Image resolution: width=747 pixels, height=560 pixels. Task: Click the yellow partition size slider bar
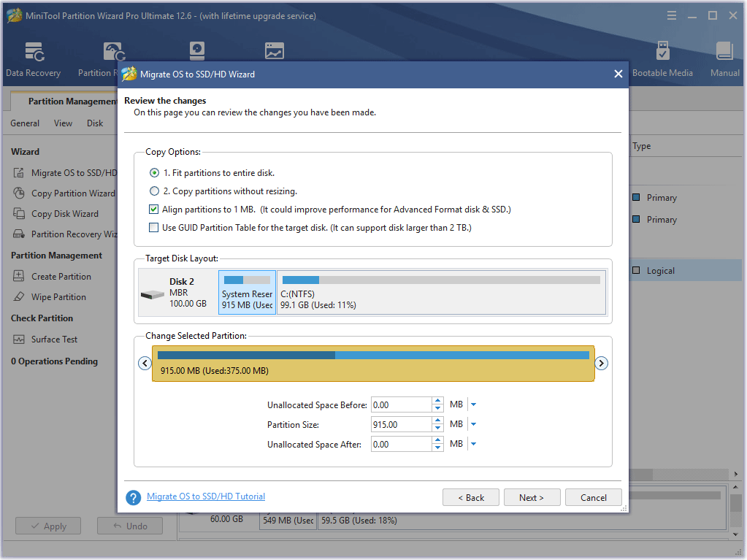point(373,364)
